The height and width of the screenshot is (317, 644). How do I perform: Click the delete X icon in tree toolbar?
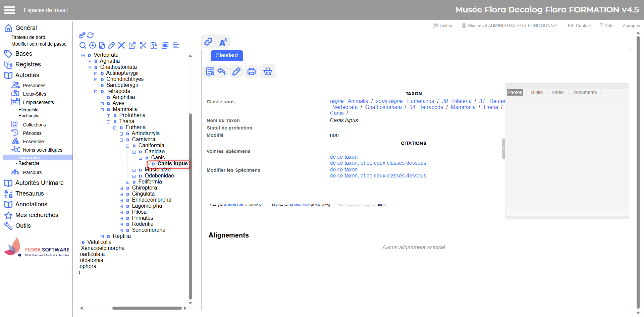click(x=121, y=45)
